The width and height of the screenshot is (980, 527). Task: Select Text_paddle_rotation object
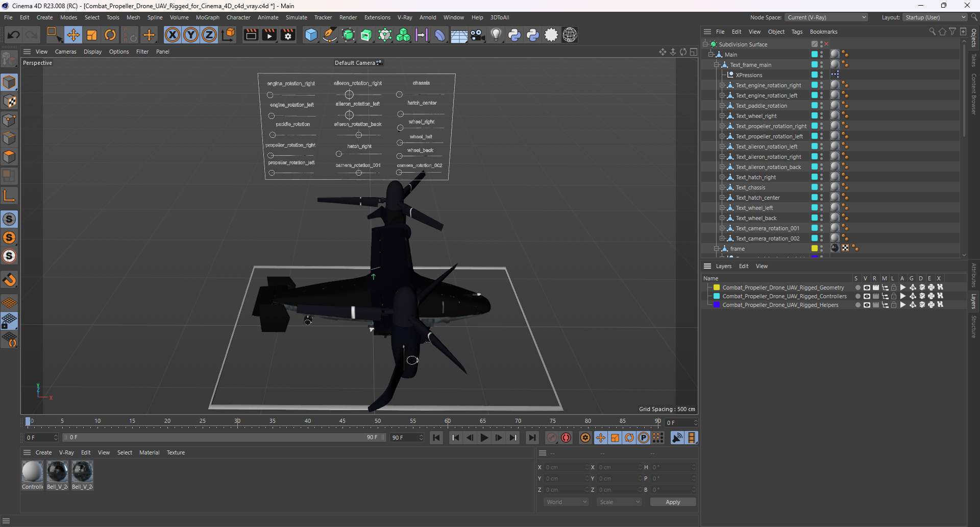pos(761,106)
